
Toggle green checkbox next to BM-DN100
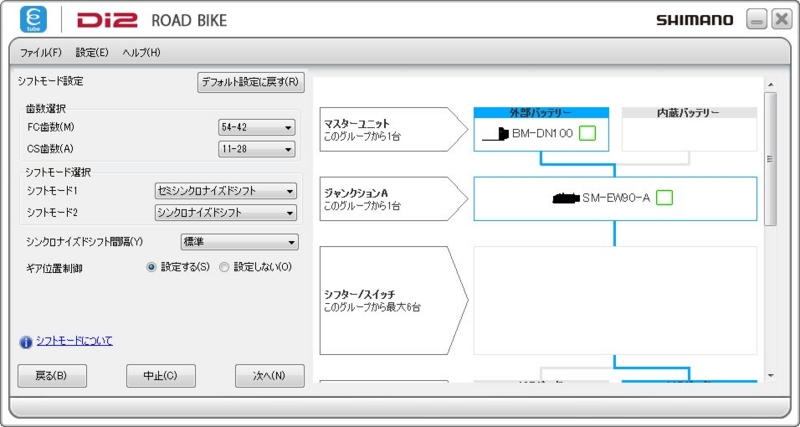tap(588, 134)
